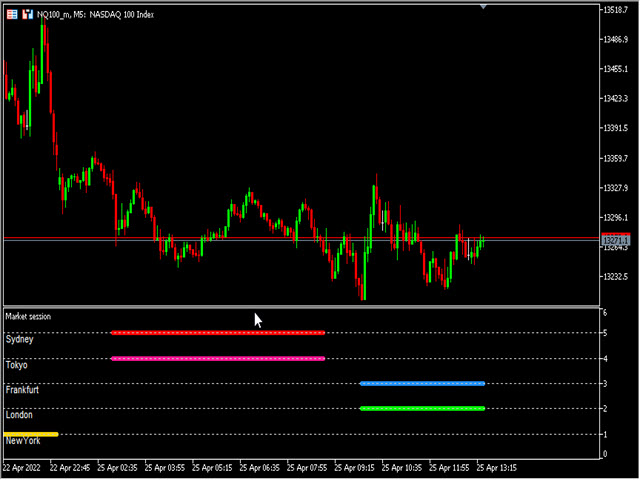Screen dimensions: 640x480
Task: Click the 13391.5 price scale value
Action: [616, 128]
